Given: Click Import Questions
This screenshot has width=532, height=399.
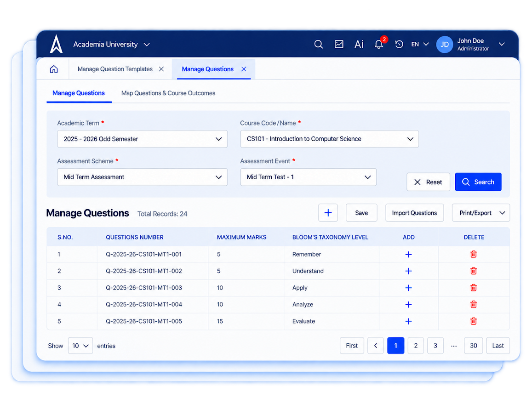Looking at the screenshot, I should click(x=415, y=213).
